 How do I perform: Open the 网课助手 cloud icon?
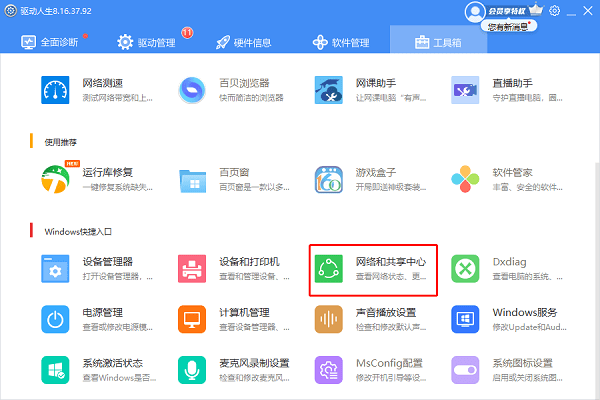pyautogui.click(x=329, y=90)
